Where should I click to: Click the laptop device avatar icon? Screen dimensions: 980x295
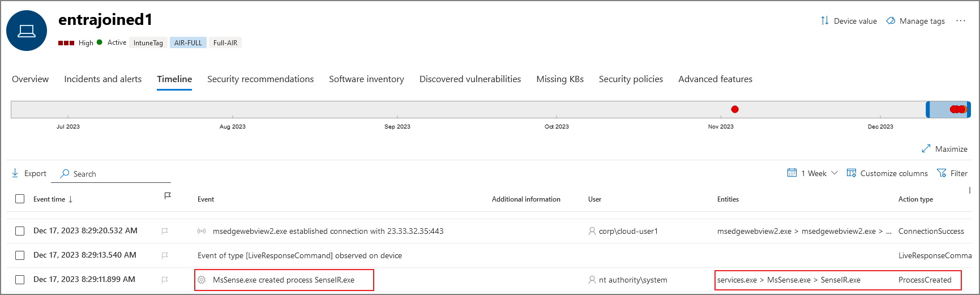click(27, 31)
